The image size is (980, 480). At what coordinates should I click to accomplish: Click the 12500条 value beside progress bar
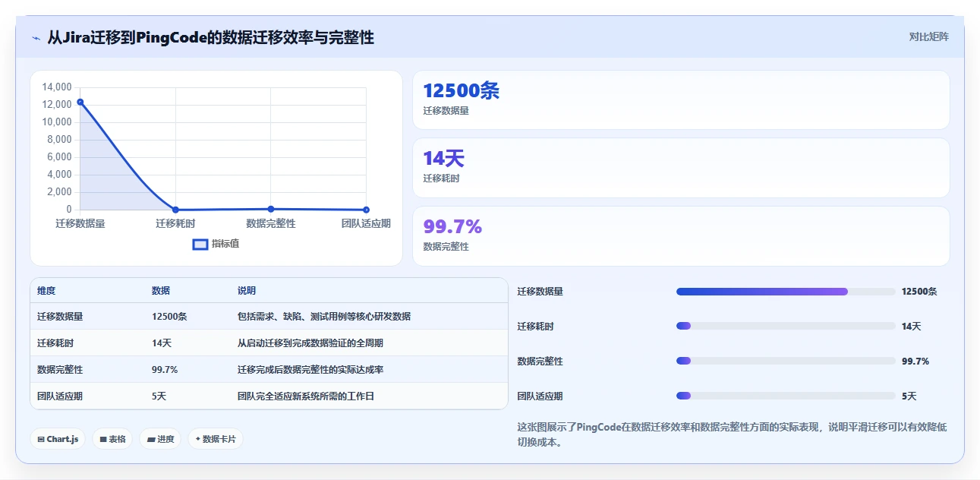(x=919, y=292)
